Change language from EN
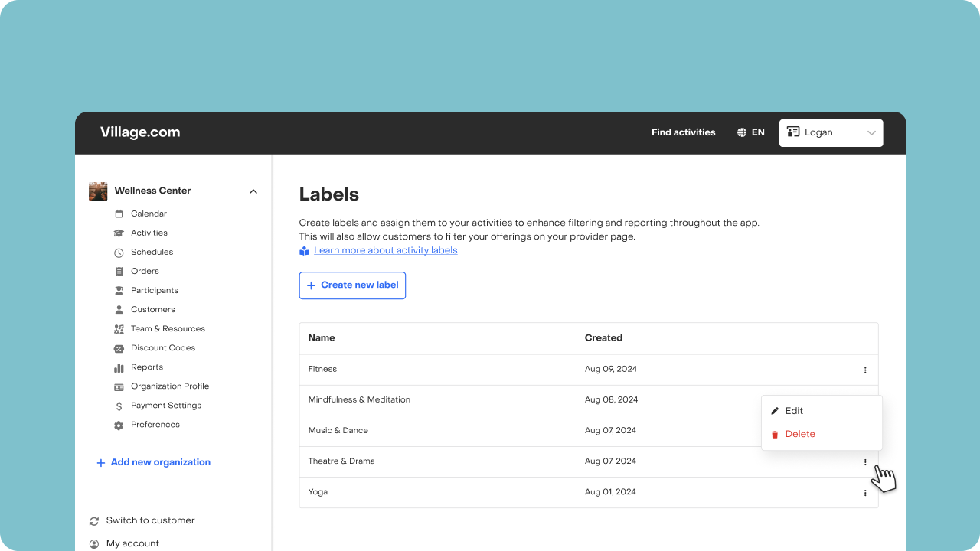 click(x=758, y=132)
